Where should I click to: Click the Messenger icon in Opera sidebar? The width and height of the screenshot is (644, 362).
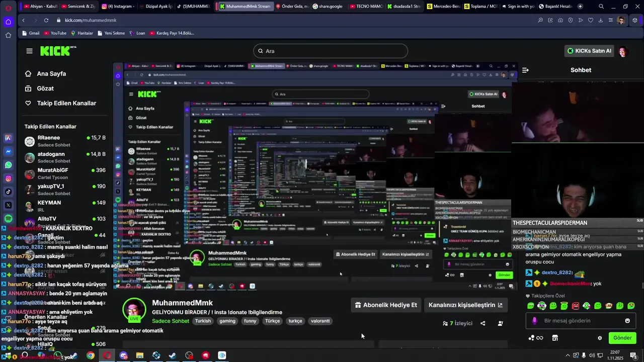(9, 151)
